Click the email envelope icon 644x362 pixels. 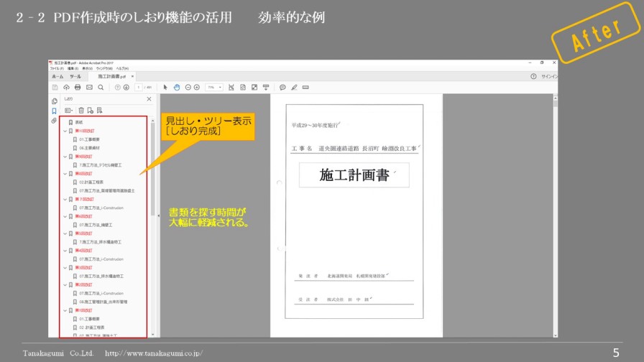point(89,87)
